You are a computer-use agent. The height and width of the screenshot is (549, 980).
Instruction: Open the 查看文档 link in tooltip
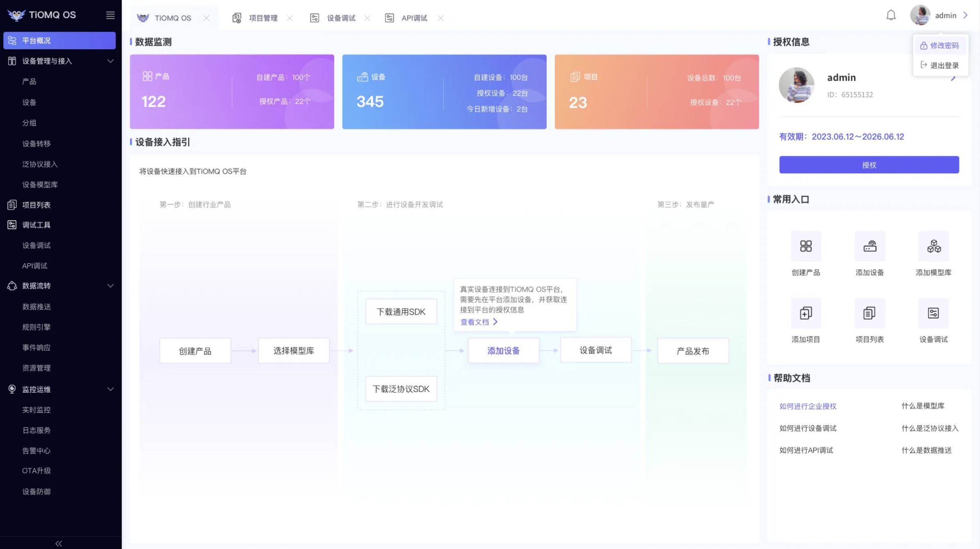(479, 322)
